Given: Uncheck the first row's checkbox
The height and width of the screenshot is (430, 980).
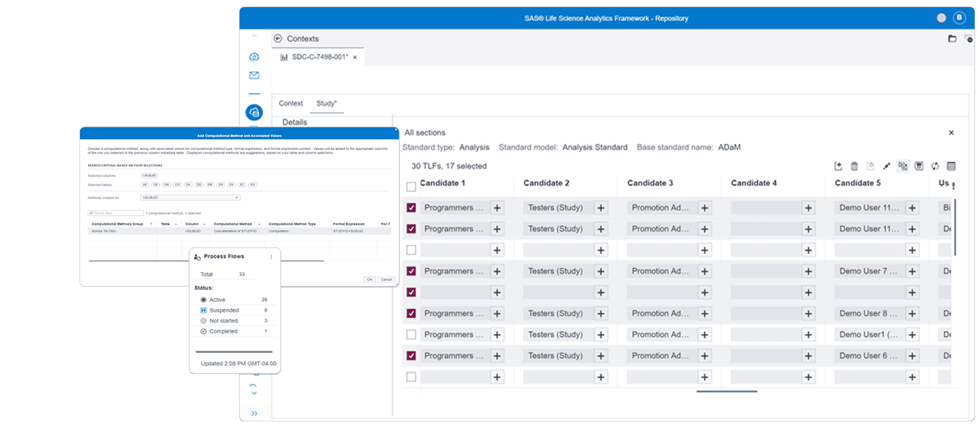Looking at the screenshot, I should tap(411, 208).
